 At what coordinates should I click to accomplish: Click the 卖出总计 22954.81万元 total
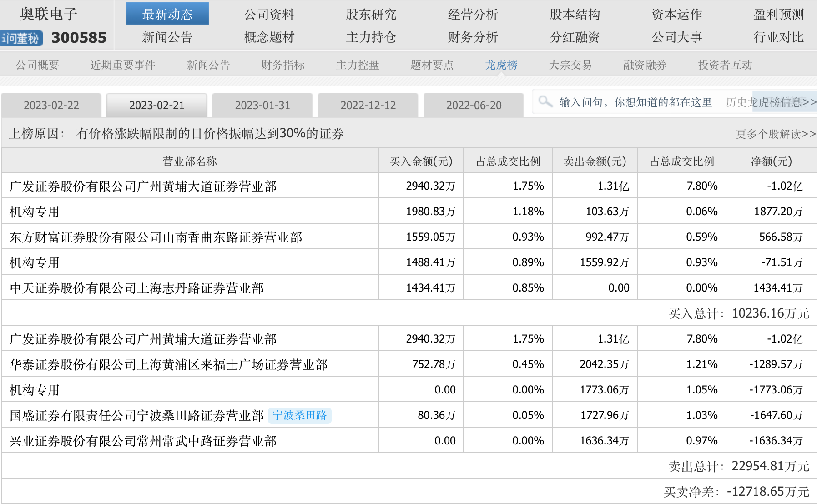pos(739,466)
